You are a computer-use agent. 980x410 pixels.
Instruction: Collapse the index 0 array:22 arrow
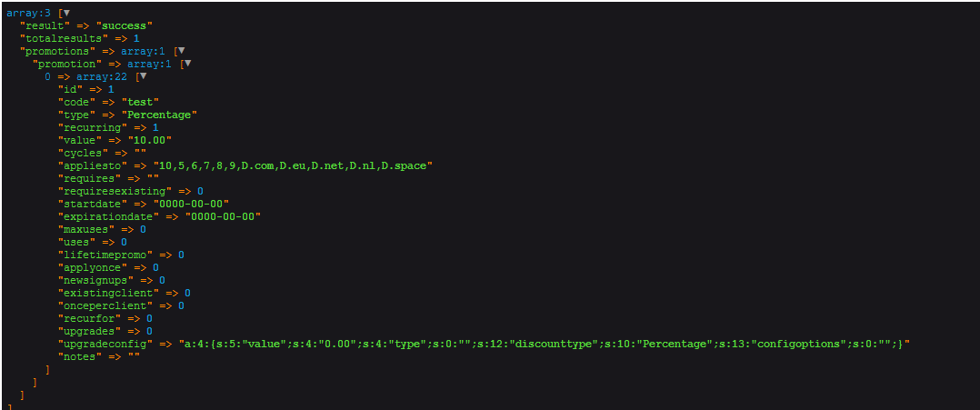pyautogui.click(x=142, y=76)
